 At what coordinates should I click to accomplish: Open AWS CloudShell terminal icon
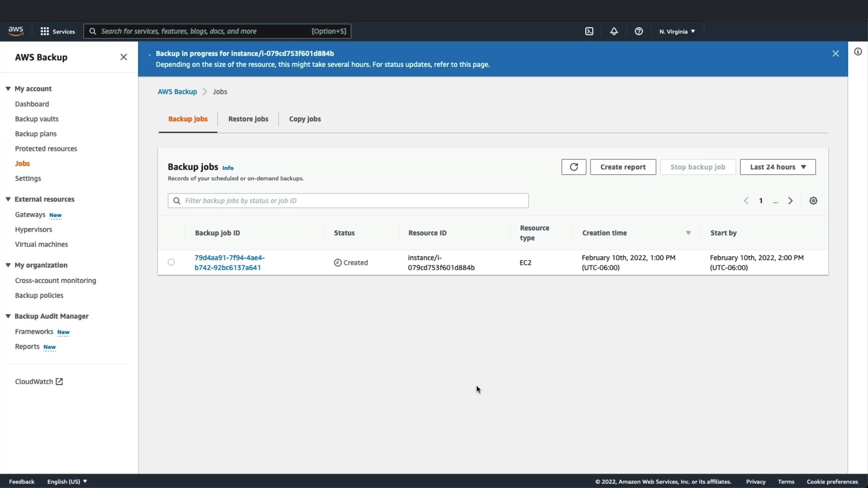coord(589,31)
